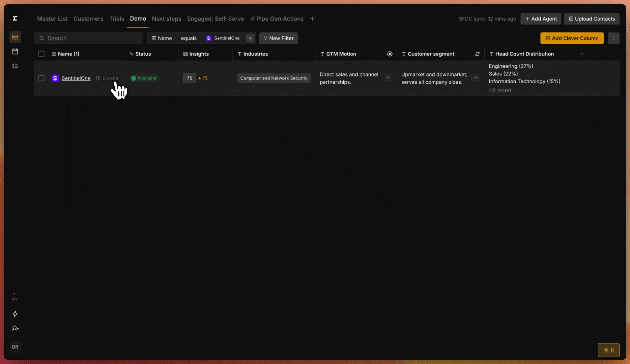Image resolution: width=630 pixels, height=364 pixels.
Task: Click the GTM Motion source link icon
Action: tap(388, 78)
